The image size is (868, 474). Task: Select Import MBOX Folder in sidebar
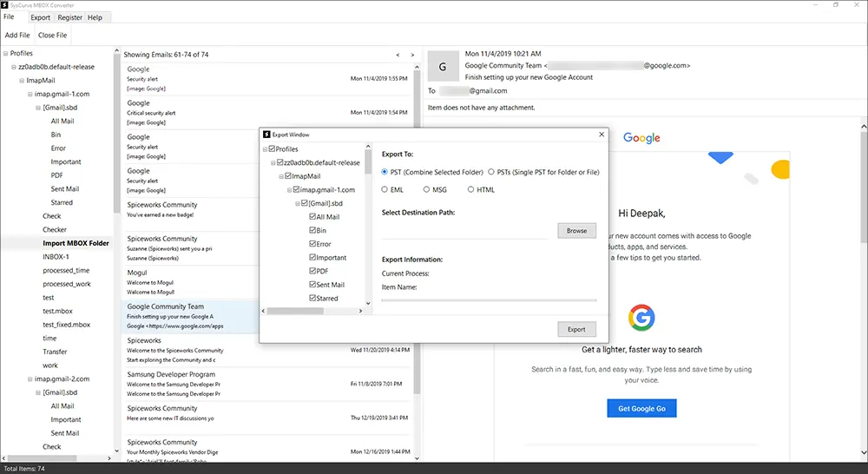[76, 243]
